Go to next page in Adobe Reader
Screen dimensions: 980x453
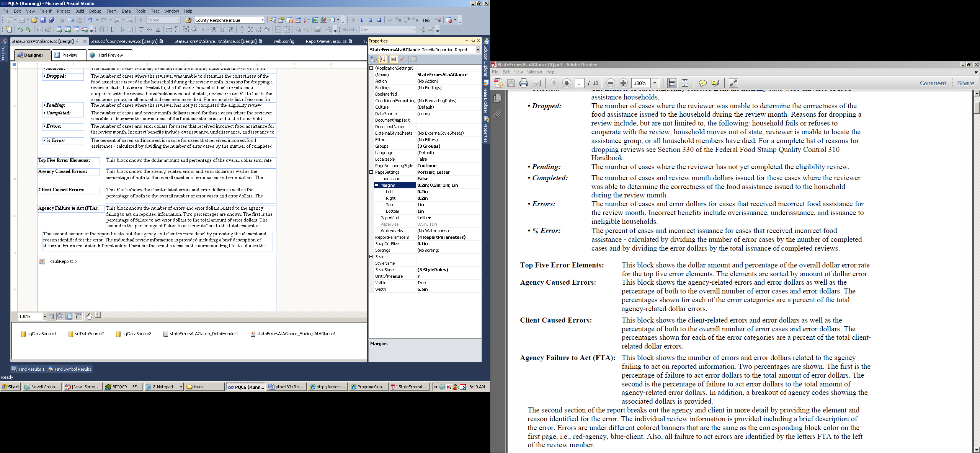coord(567,83)
